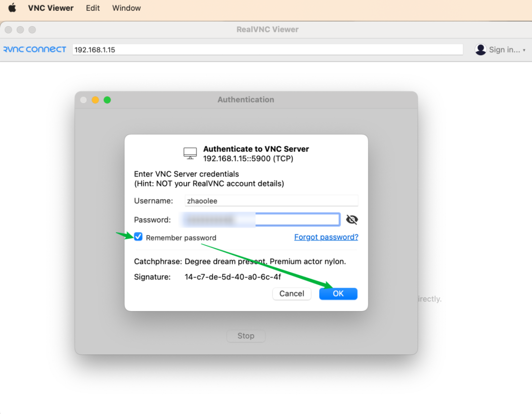Click the Catchphrase text 'Degree dream present'
Viewport: 532px width, 414px height.
pos(226,261)
